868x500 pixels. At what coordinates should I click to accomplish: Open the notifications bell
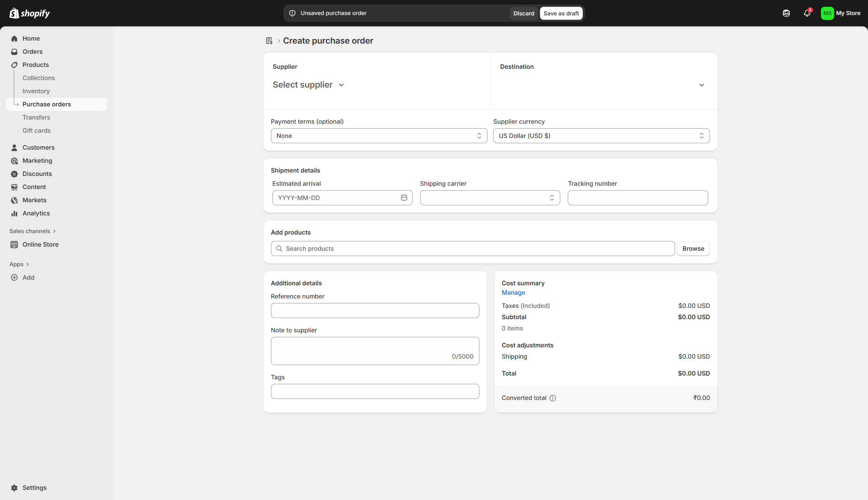coord(806,13)
